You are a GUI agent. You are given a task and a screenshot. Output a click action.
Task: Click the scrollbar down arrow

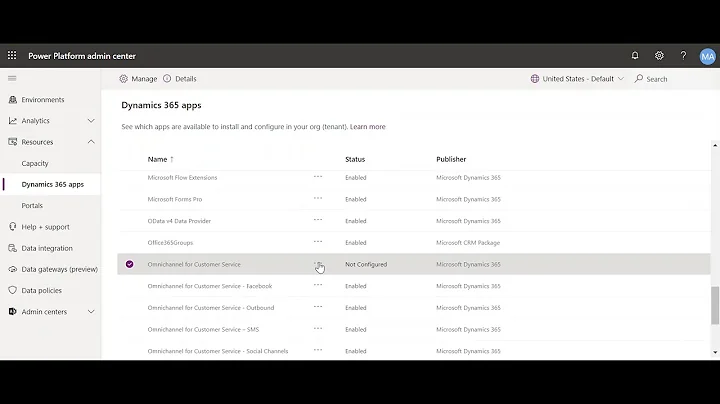[x=715, y=353]
